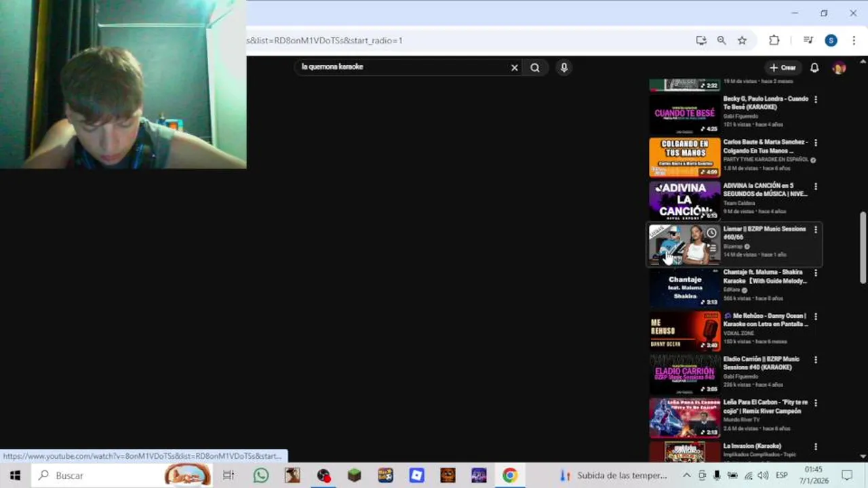Viewport: 868px width, 488px height.
Task: Play the Me Rehuso Danny Ocean thumbnail
Action: coord(684,331)
